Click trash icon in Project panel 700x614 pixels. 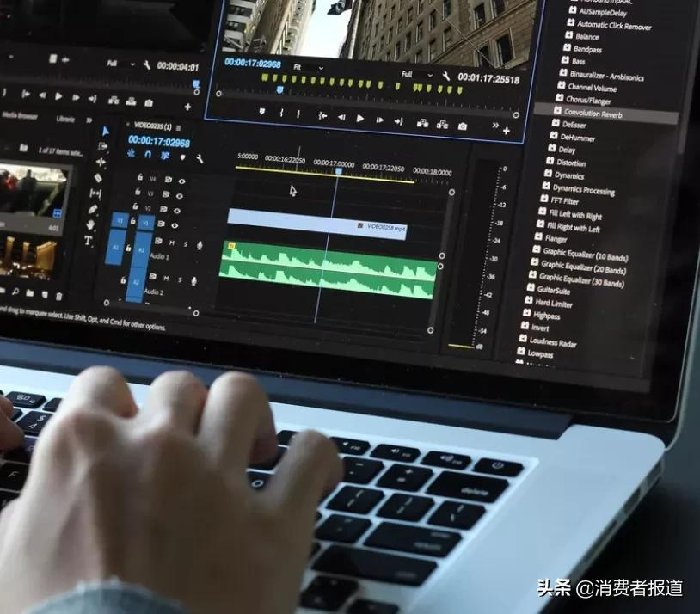tap(59, 296)
